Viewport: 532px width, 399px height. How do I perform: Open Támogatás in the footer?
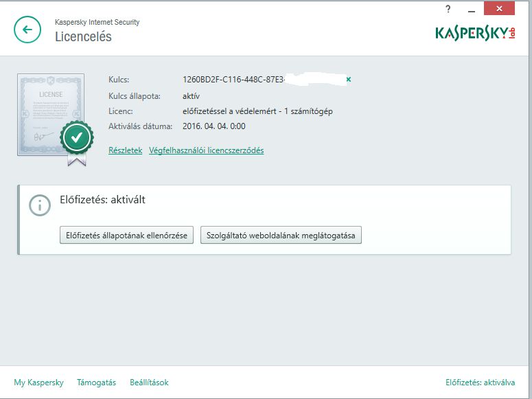tap(96, 383)
